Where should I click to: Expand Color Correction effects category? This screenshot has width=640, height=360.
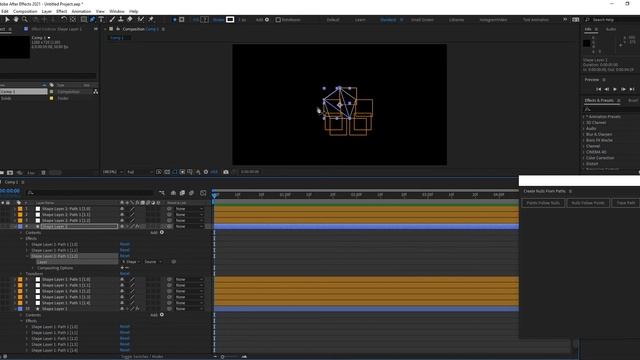click(584, 158)
